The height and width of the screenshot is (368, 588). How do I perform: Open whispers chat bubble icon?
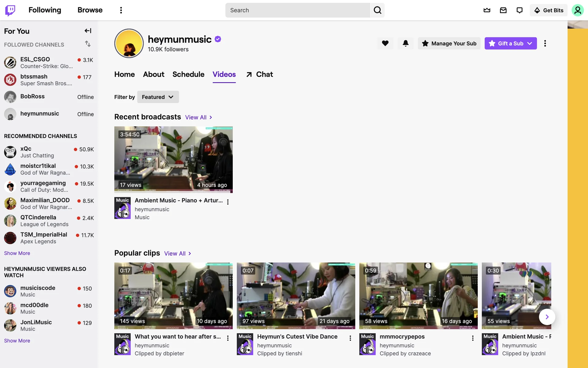(x=519, y=10)
